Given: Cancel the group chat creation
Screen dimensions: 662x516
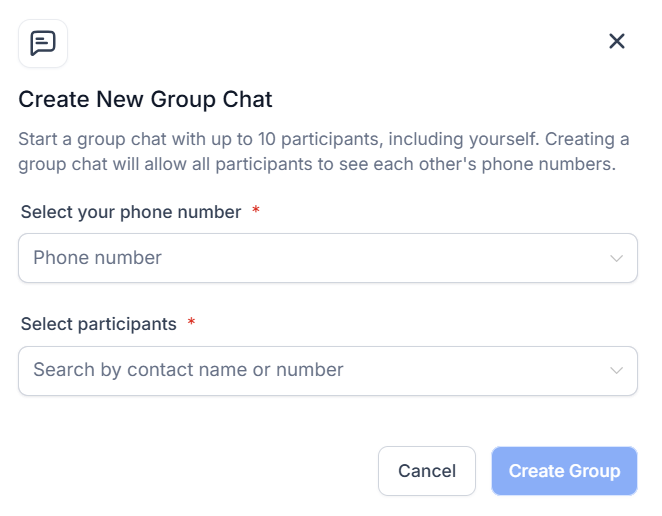Looking at the screenshot, I should pos(427,471).
